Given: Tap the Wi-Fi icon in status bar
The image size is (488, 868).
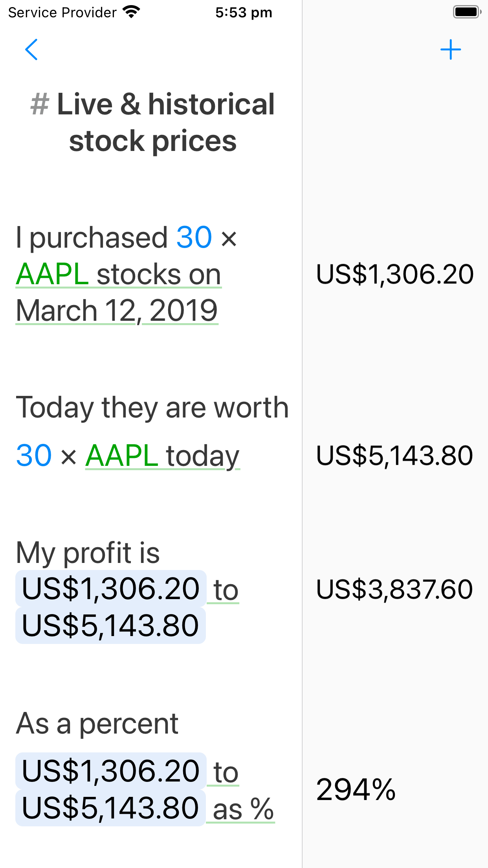Looking at the screenshot, I should (x=131, y=12).
